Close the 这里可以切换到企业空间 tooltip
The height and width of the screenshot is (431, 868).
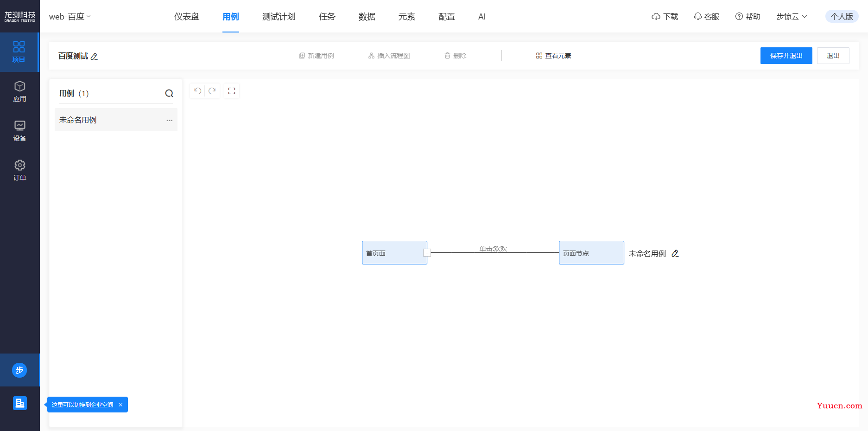(120, 405)
